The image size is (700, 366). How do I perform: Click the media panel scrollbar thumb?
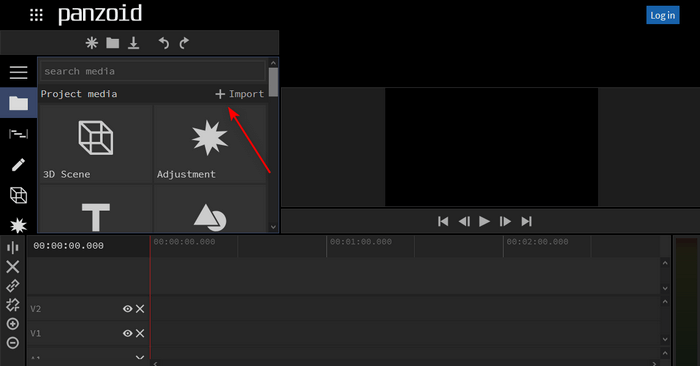point(273,82)
